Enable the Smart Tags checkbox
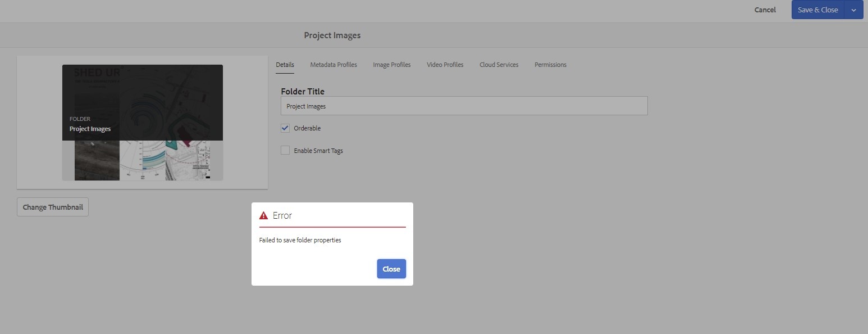The image size is (868, 334). [x=285, y=151]
